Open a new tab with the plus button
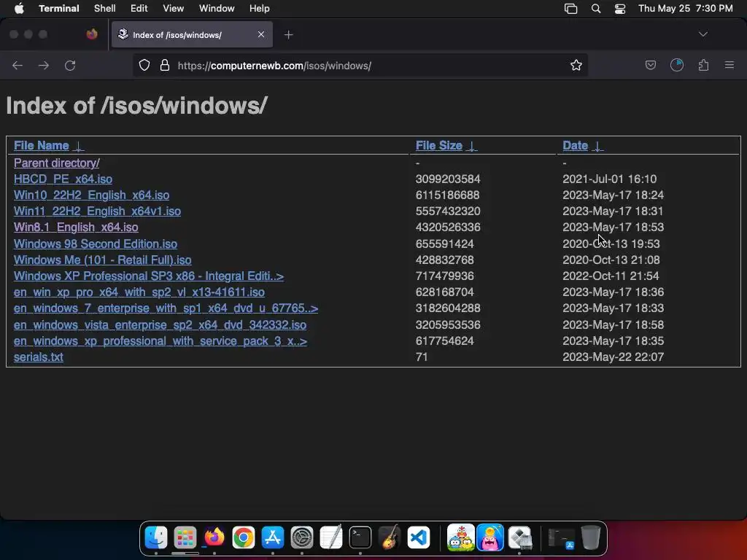747x560 pixels. pos(288,35)
